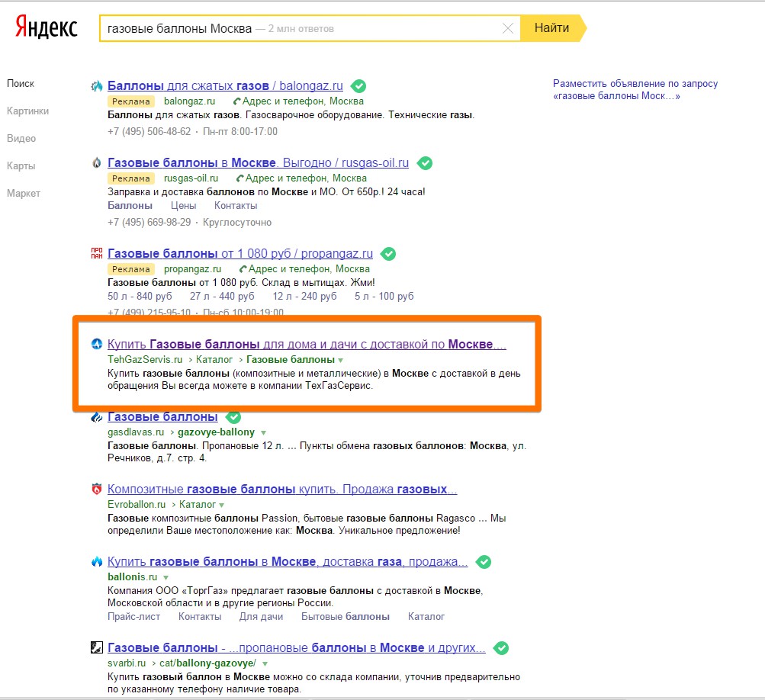Expand the dropdown arrow after ballonis.ru

[166, 577]
